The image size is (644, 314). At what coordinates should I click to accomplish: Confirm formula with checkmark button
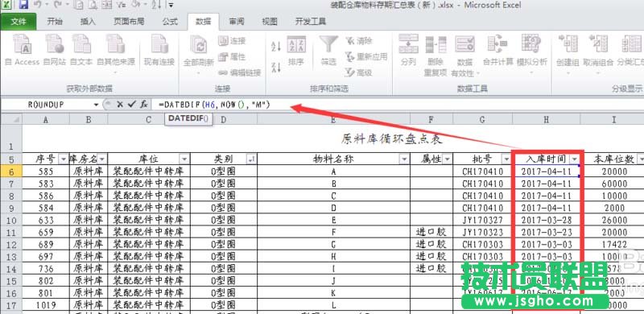click(x=131, y=105)
